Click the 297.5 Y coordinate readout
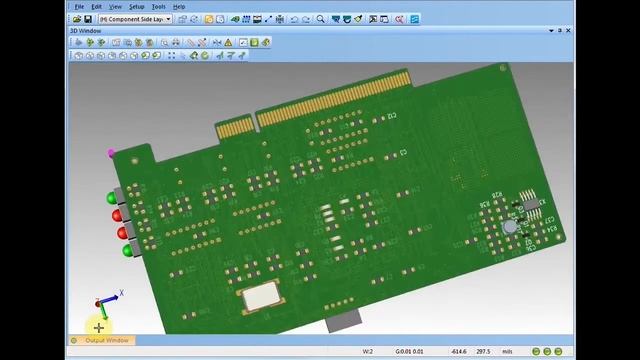Screen dimensions: 640x360 (x=483, y=351)
